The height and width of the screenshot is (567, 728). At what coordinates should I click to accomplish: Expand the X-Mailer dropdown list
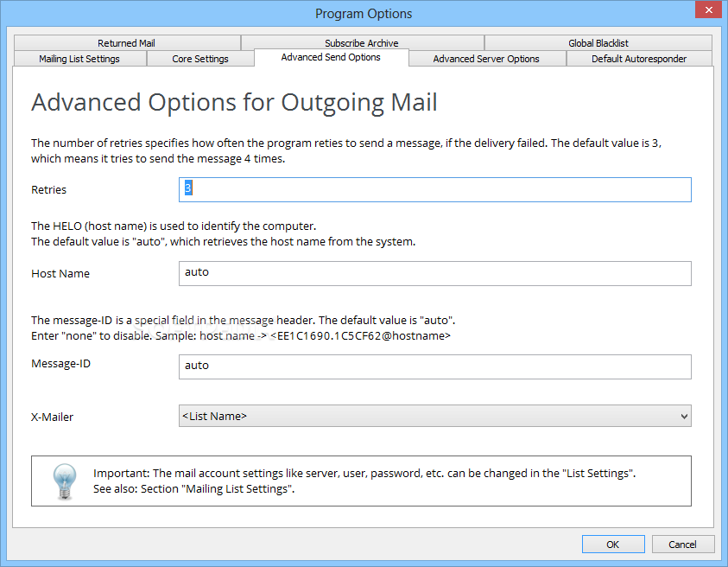click(x=435, y=416)
